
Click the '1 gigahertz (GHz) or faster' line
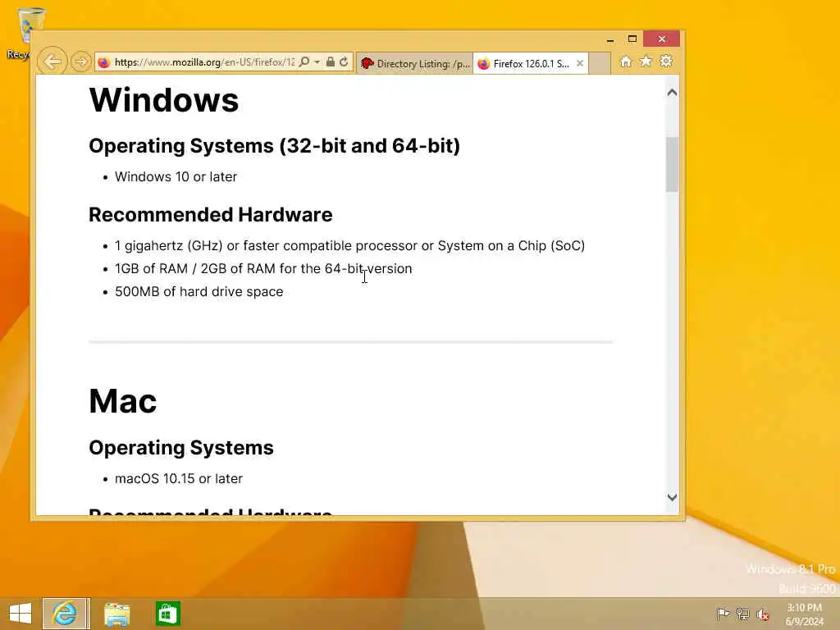coord(349,246)
